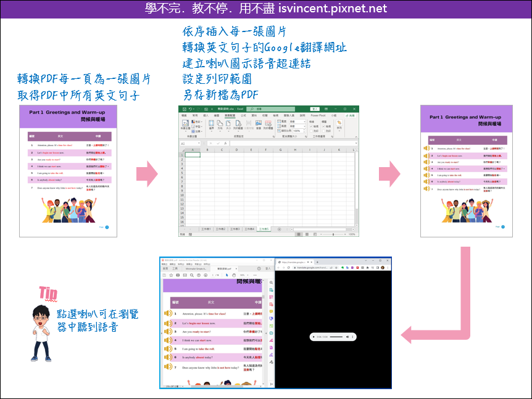The width and height of the screenshot is (532, 399).
Task: Click the Sign in (登入) button in Excel
Action: (x=315, y=109)
